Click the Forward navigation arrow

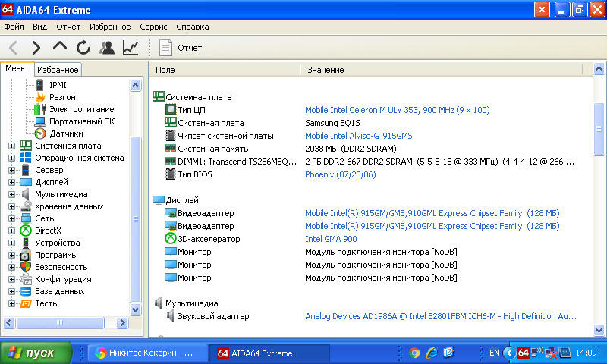click(36, 48)
